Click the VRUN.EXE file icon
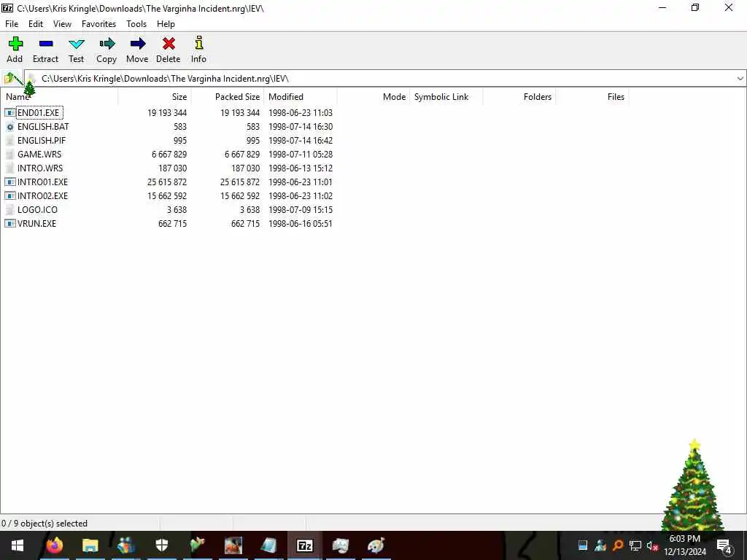Screen dimensions: 747x560 pyautogui.click(x=10, y=223)
